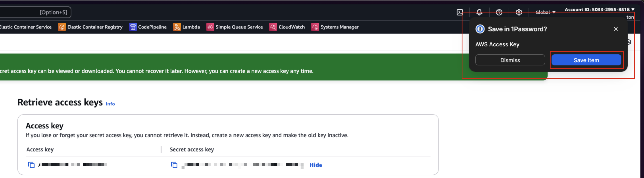Open Lambda from favorites bar
644x178 pixels.
(x=186, y=27)
